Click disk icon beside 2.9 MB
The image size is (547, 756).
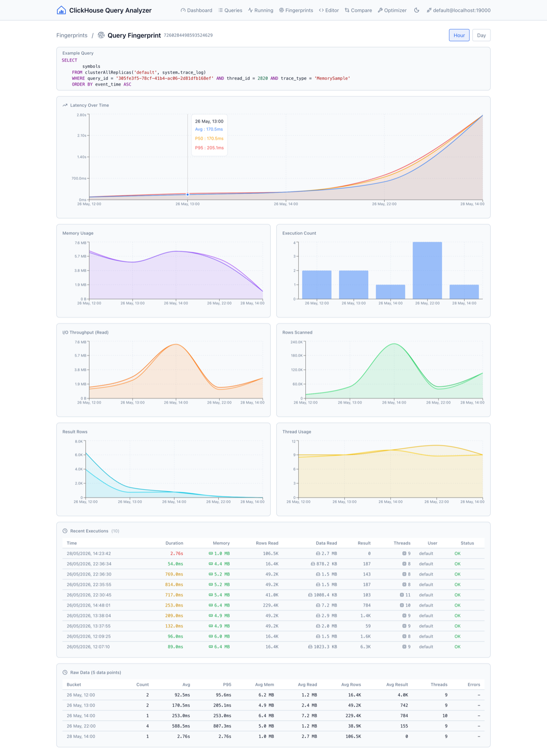(x=318, y=616)
